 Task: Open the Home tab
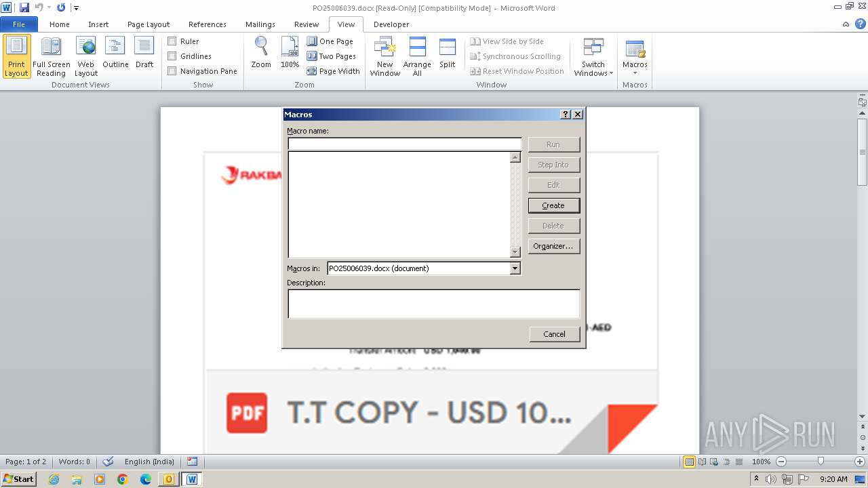pyautogui.click(x=60, y=24)
